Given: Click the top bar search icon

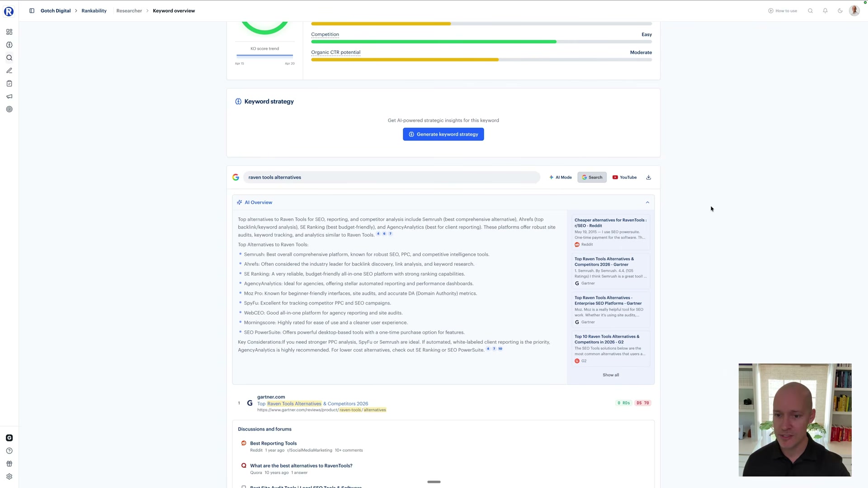Looking at the screenshot, I should click(x=810, y=11).
